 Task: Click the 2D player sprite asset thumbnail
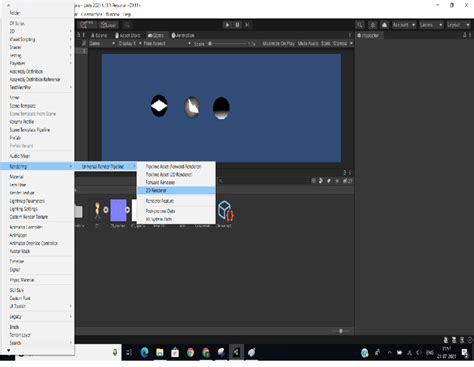pos(97,211)
